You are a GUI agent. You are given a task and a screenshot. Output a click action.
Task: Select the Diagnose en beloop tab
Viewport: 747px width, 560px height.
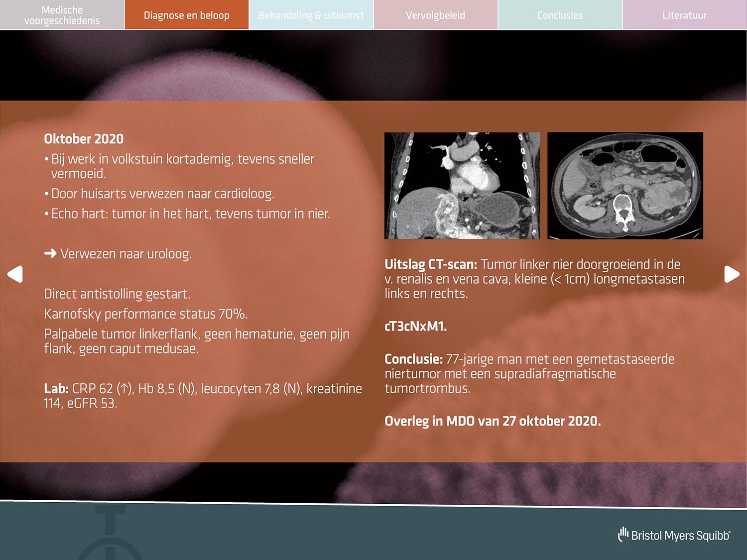[186, 15]
